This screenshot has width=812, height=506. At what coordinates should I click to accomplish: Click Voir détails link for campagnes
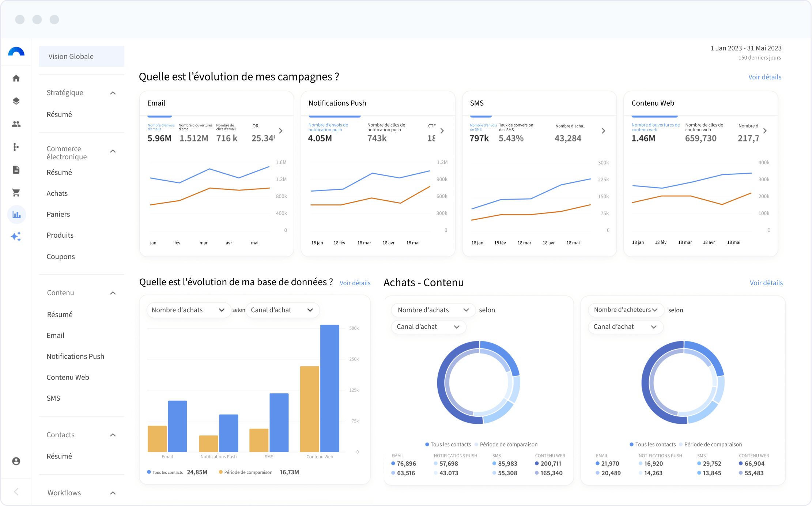(764, 77)
